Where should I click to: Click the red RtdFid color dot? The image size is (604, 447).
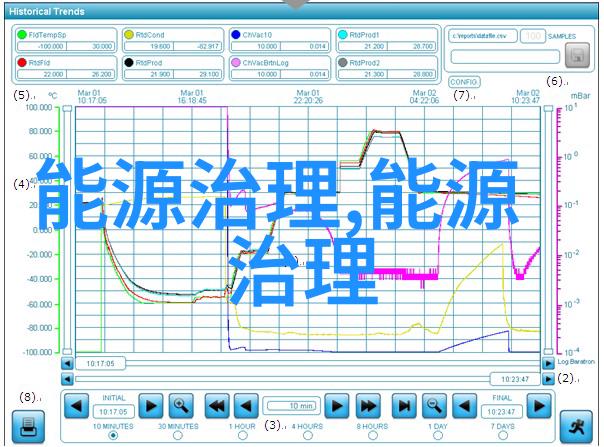[x=22, y=62]
